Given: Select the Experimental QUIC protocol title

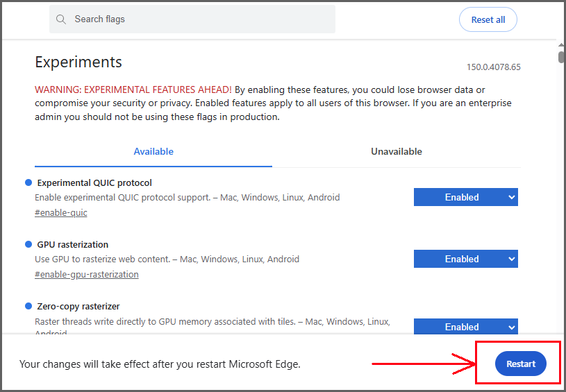Looking at the screenshot, I should [94, 183].
